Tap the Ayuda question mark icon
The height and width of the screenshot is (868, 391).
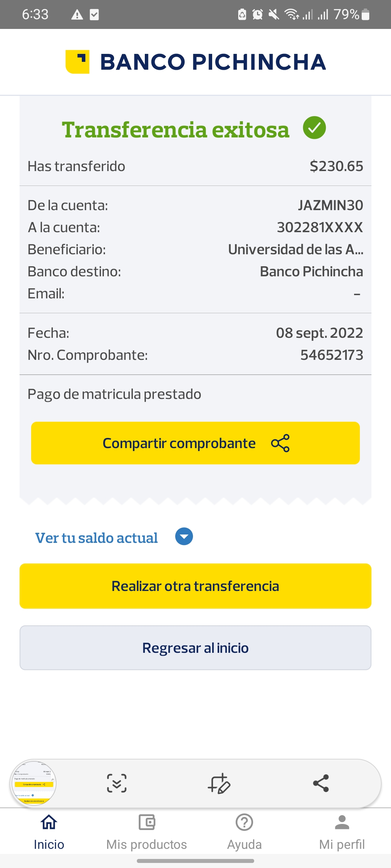pyautogui.click(x=244, y=822)
